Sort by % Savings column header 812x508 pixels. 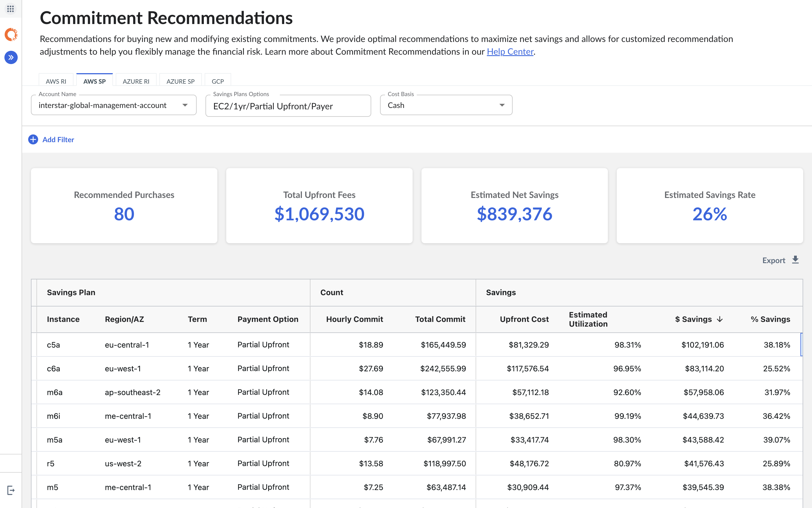[770, 319]
